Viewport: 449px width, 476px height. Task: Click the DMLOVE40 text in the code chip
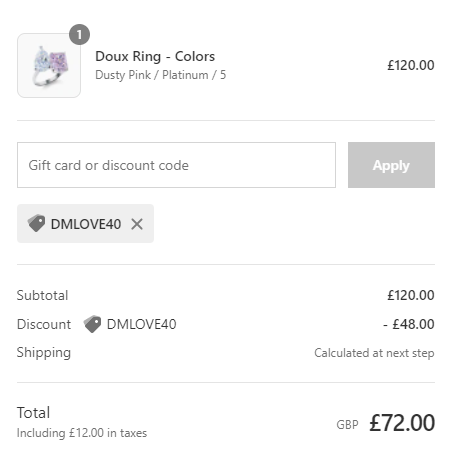[86, 224]
